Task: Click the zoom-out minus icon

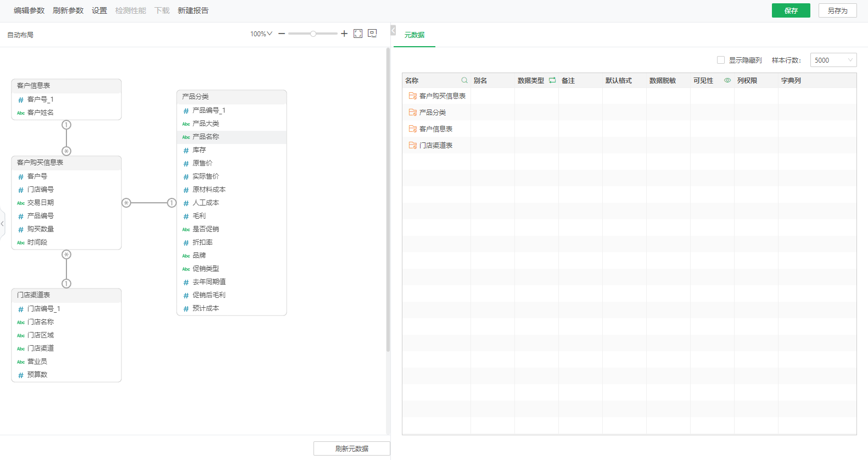Action: (x=282, y=34)
